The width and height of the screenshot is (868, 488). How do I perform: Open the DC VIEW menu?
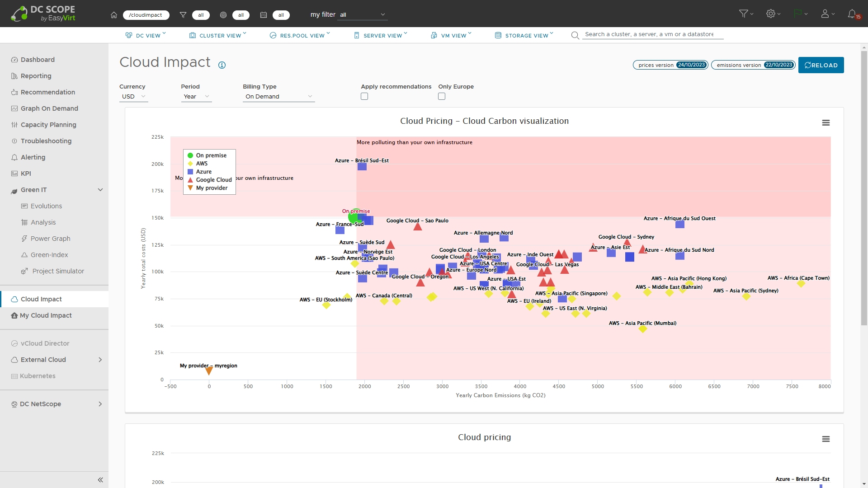point(146,35)
